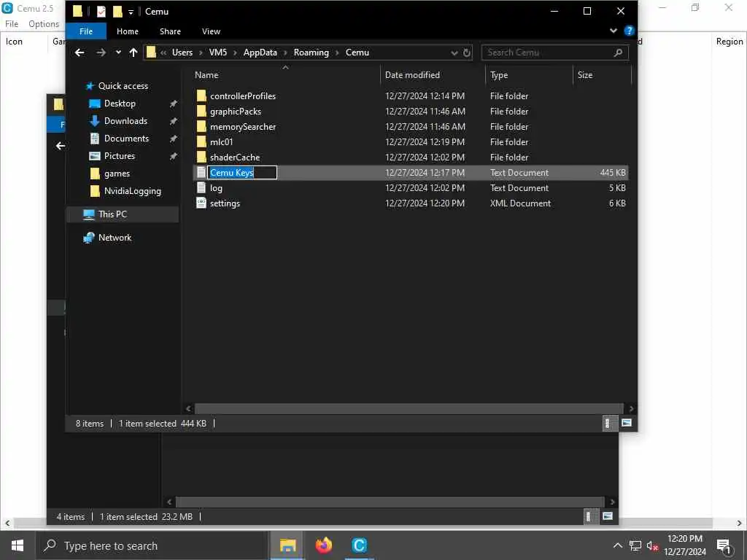Open Options menu in Cemu 2.5 emulator
The image size is (747, 560).
point(44,24)
